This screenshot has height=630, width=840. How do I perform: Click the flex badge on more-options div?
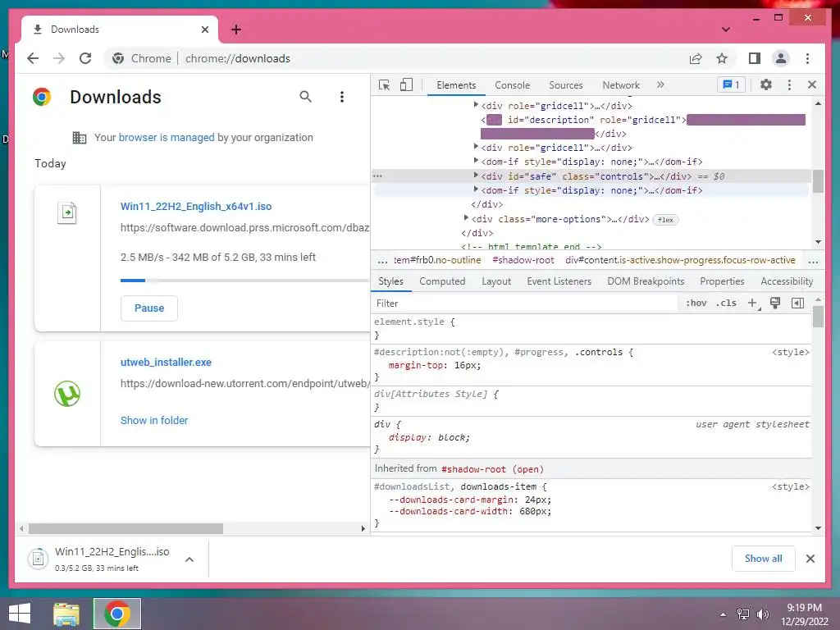click(x=666, y=220)
